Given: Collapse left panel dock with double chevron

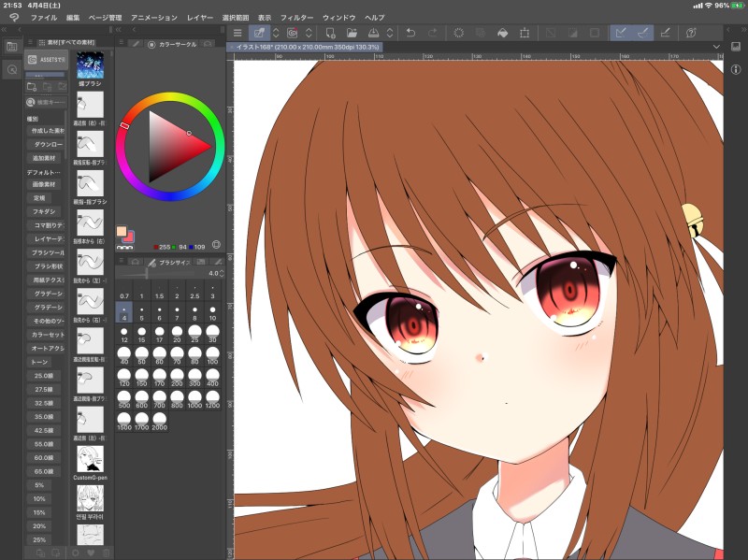Looking at the screenshot, I should point(5,30).
